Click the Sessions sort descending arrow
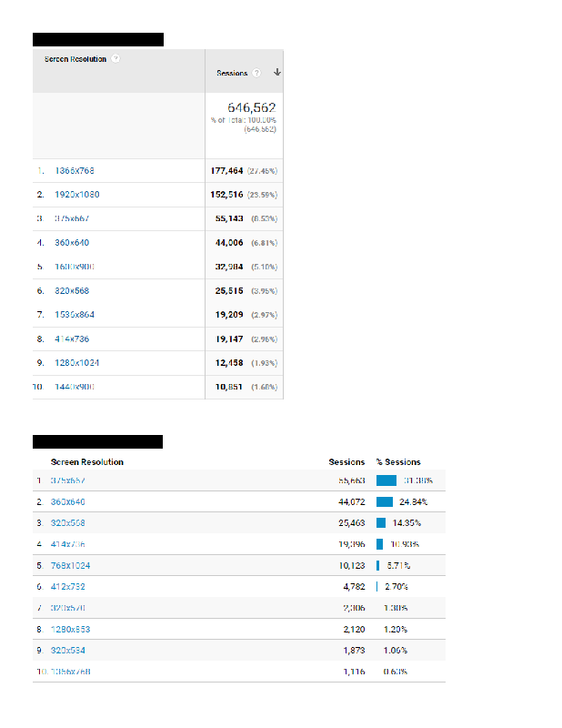The width and height of the screenshot is (562, 728). [x=277, y=72]
